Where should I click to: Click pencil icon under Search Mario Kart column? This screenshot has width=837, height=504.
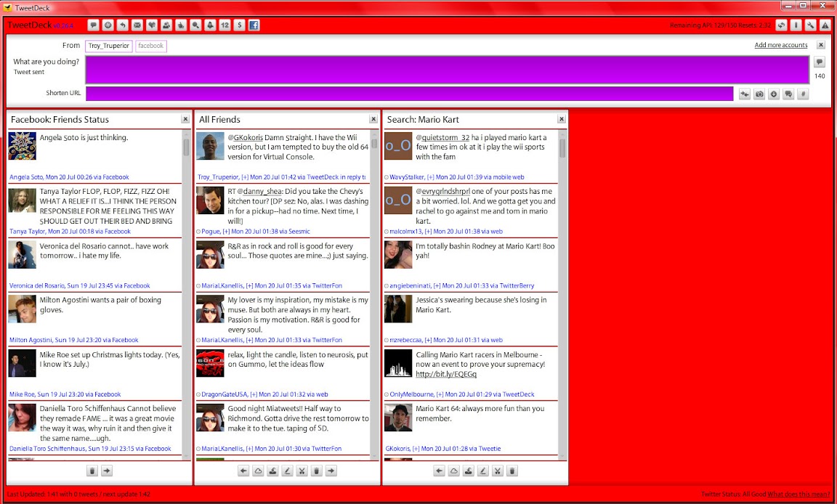(482, 471)
